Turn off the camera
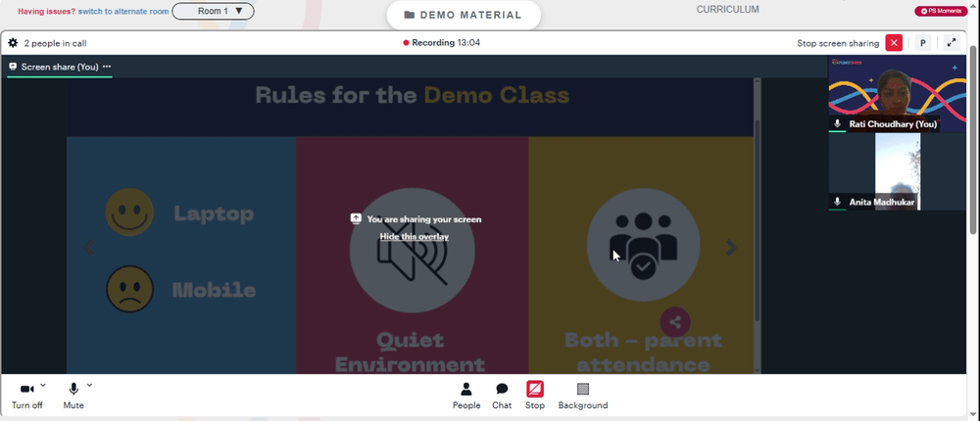 pos(26,396)
